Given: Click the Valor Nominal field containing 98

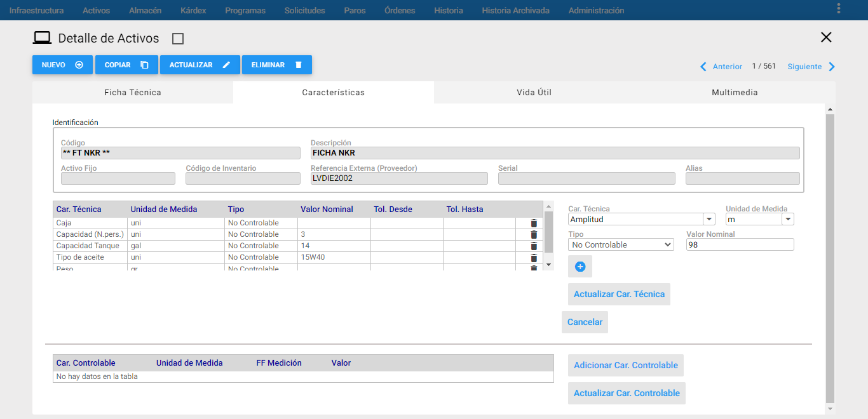Looking at the screenshot, I should point(740,244).
